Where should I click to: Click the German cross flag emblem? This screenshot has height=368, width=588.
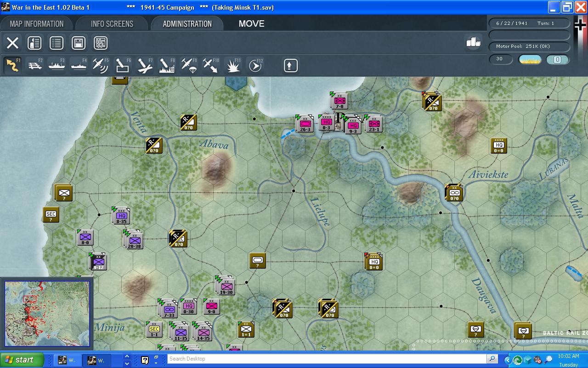point(581,24)
